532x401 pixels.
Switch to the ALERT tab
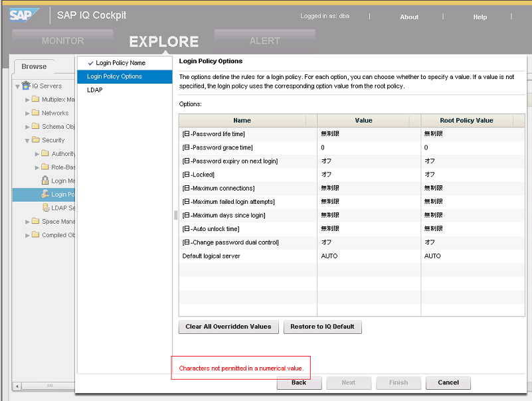(x=264, y=40)
